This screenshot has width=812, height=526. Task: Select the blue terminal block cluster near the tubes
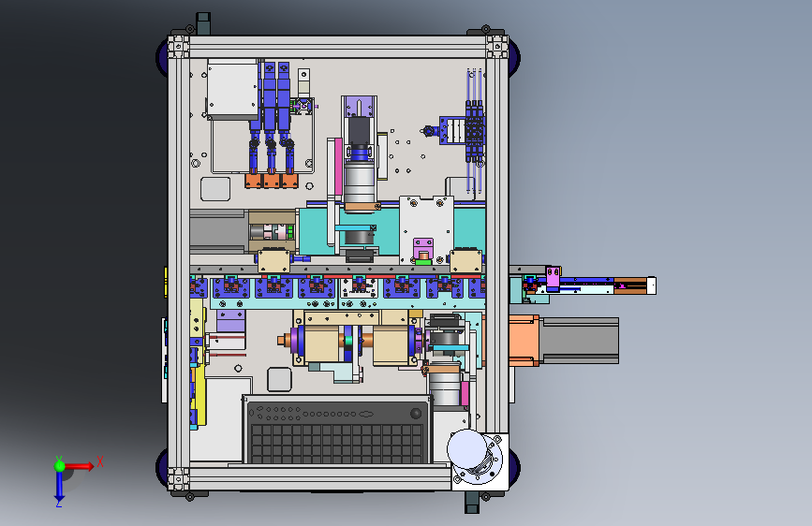pos(474,131)
